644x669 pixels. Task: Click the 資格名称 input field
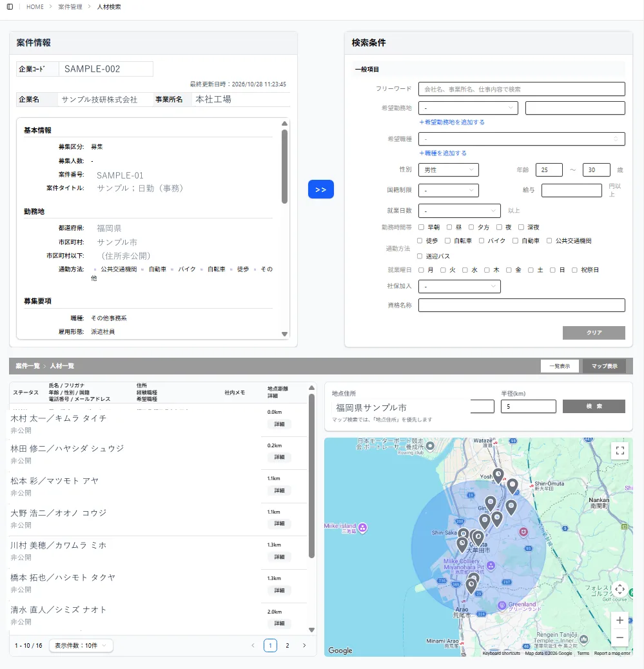click(522, 305)
